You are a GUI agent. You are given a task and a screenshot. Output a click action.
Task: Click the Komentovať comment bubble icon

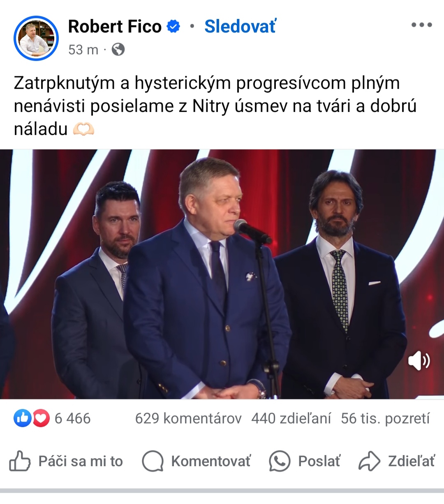click(153, 461)
